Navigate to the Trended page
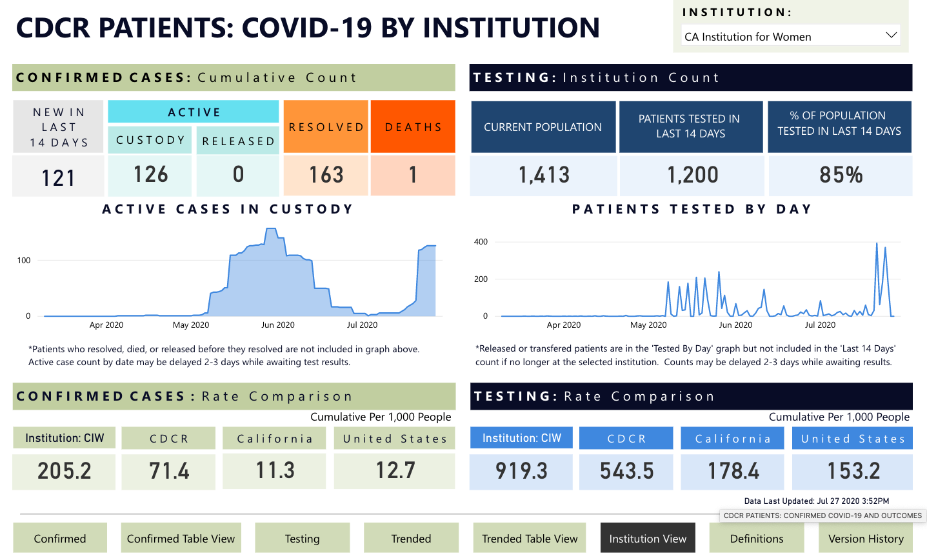 411,538
